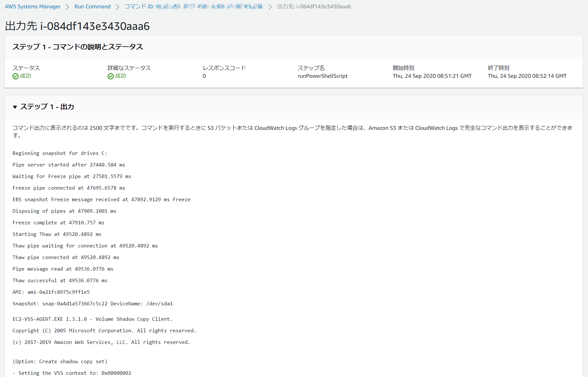The image size is (588, 377).
Task: Click the AWS Systems Manager service icon text
Action: click(32, 6)
